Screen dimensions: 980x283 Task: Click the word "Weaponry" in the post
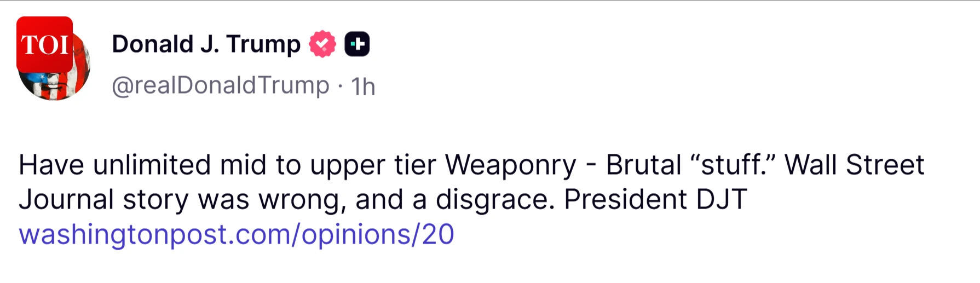(x=510, y=165)
